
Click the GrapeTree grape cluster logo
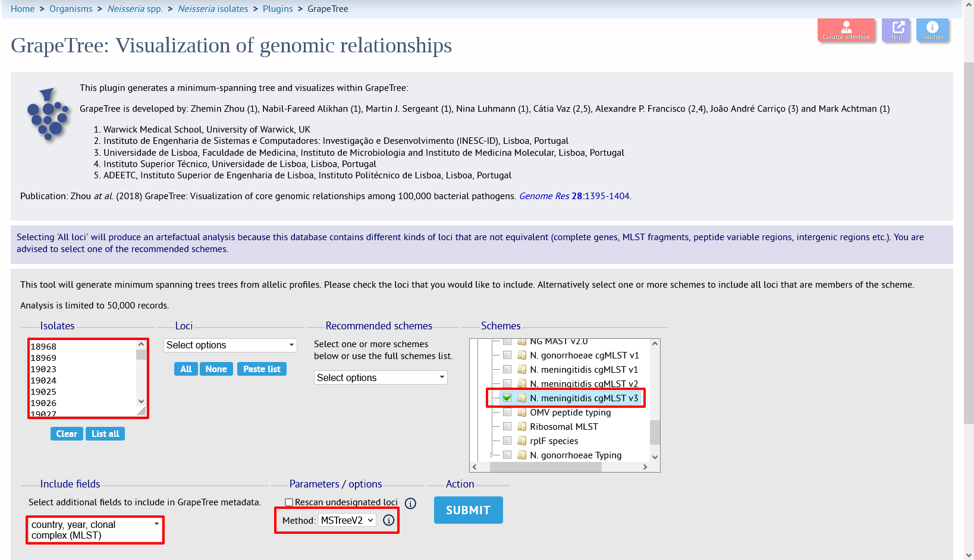pyautogui.click(x=48, y=115)
